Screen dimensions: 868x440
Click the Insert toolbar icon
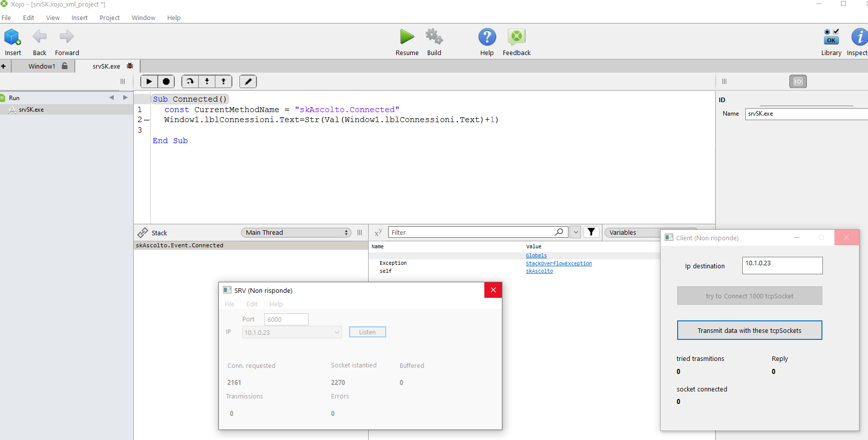13,37
